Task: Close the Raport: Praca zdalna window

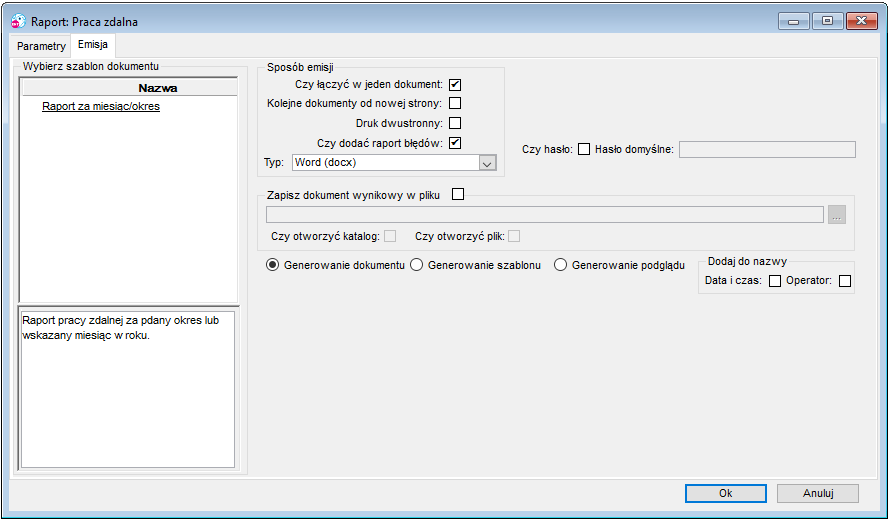Action: coord(862,22)
